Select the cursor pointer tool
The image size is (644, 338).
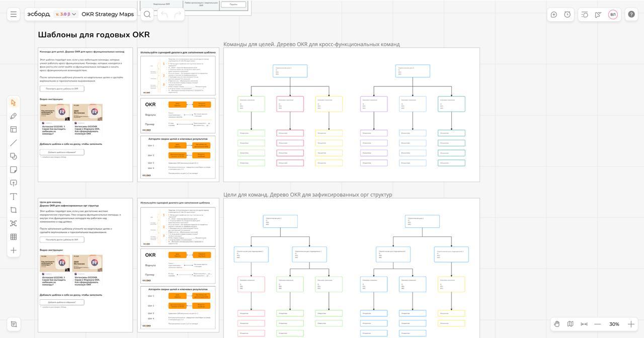tap(14, 103)
